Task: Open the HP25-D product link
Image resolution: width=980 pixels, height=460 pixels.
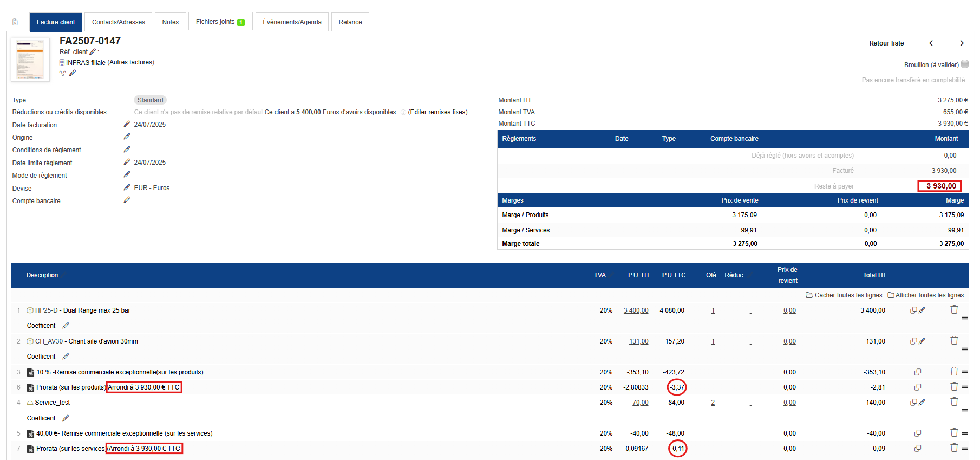Action: tap(46, 310)
